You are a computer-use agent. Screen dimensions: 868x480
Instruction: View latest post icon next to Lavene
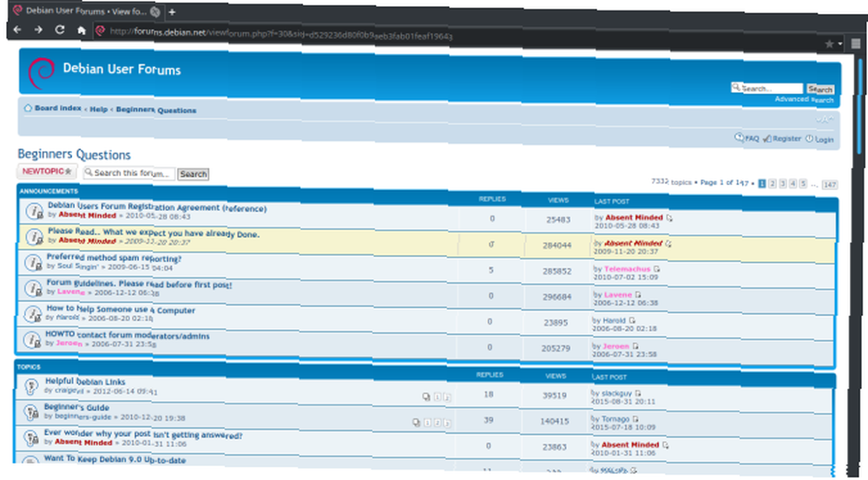pyautogui.click(x=638, y=294)
